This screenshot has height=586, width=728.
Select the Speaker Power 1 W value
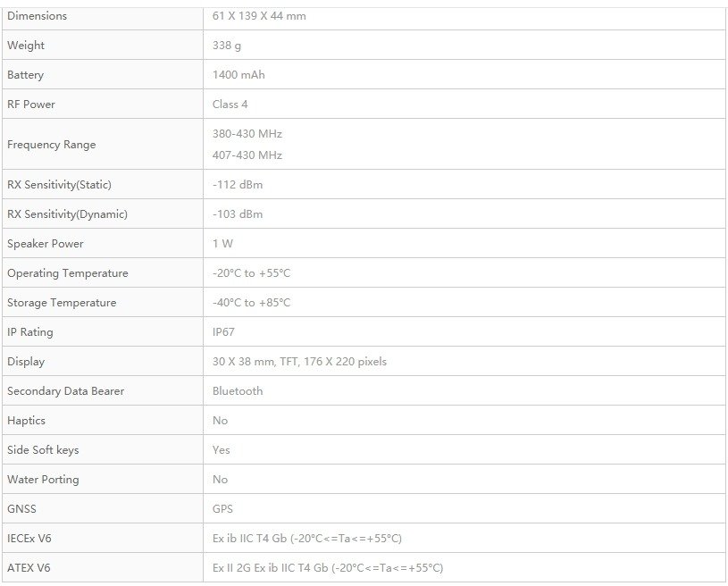(x=222, y=244)
